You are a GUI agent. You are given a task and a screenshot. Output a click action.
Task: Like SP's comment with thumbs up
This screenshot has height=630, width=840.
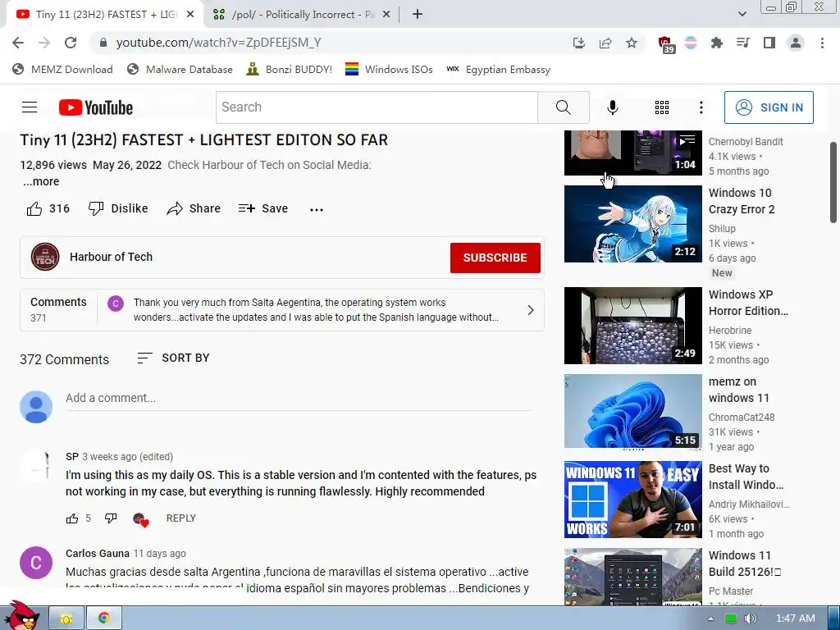tap(72, 518)
